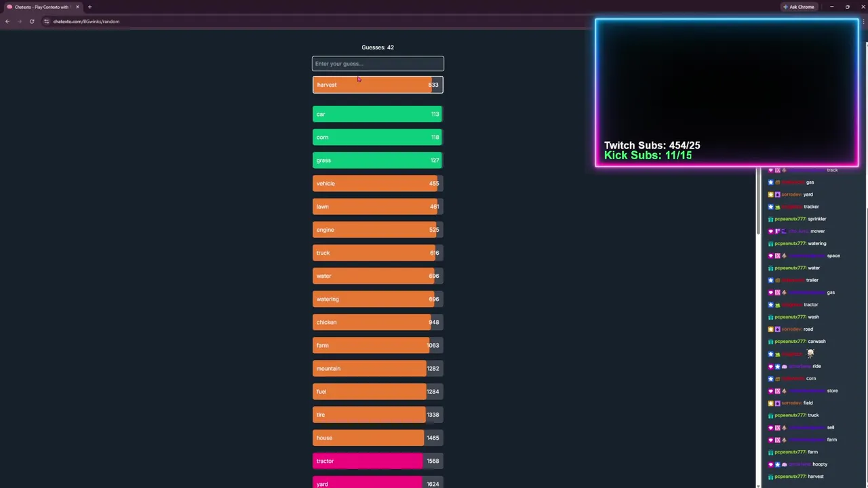Focus the 'Enter your guess' input field
The height and width of the screenshot is (488, 868).
coord(378,64)
